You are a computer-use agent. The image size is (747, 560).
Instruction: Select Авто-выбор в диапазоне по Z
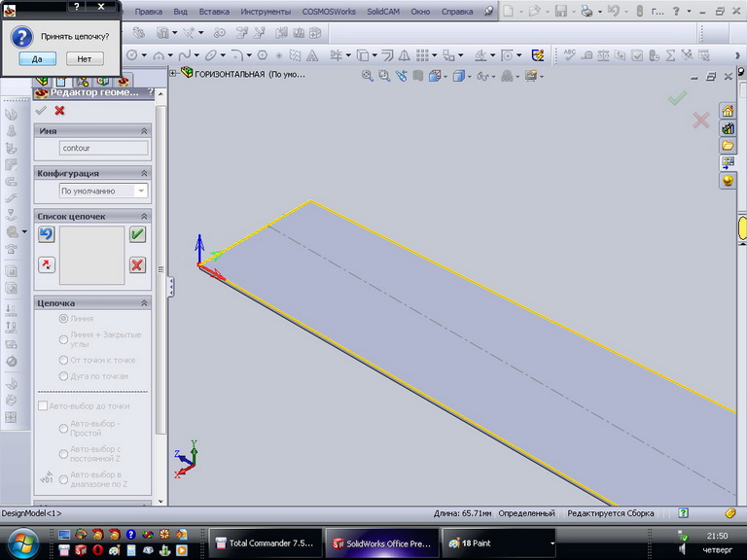coord(63,479)
